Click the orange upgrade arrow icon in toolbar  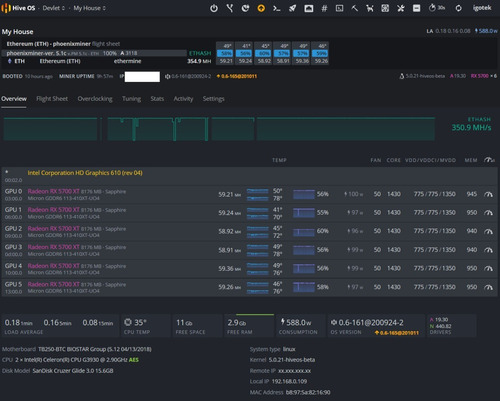point(261,8)
